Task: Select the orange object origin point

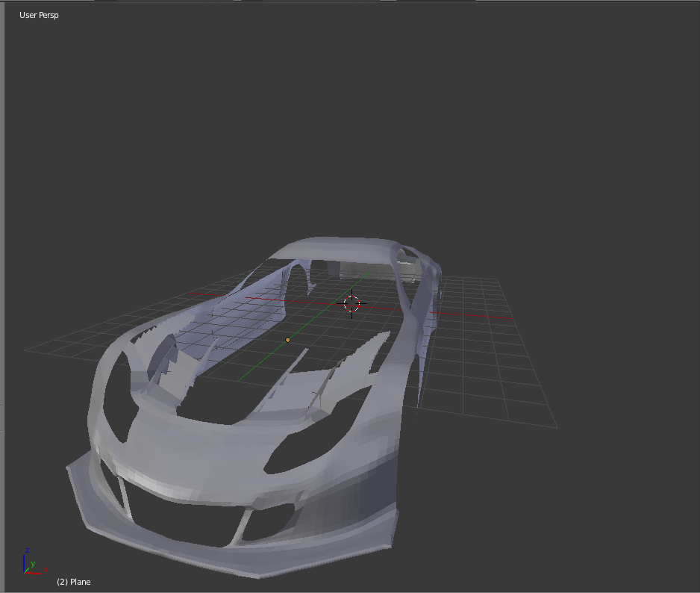Action: pos(287,340)
